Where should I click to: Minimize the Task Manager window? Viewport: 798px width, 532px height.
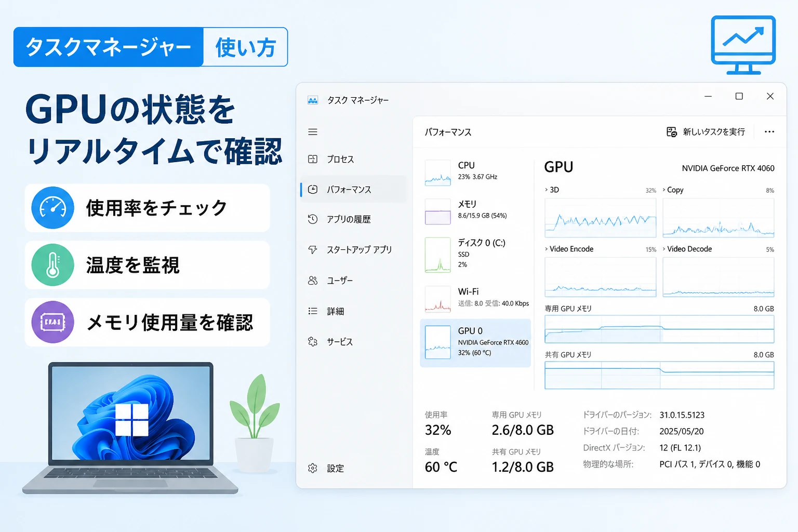point(708,96)
